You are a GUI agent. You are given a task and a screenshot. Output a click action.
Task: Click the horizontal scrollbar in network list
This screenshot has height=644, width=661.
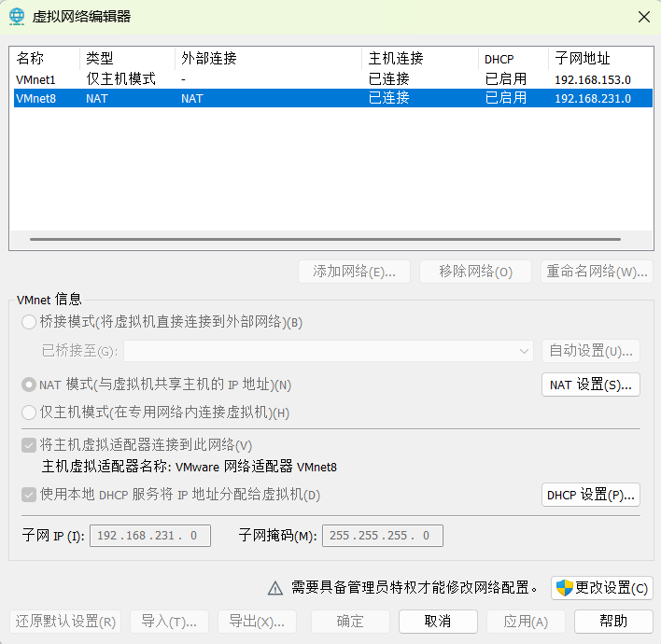(325, 239)
